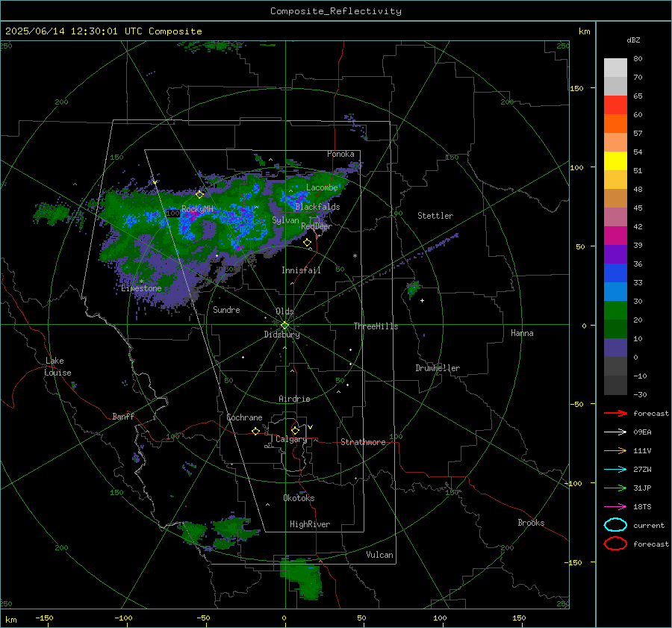This screenshot has width=672, height=628.
Task: Click the green storm cell near Stettler
Action: [413, 289]
